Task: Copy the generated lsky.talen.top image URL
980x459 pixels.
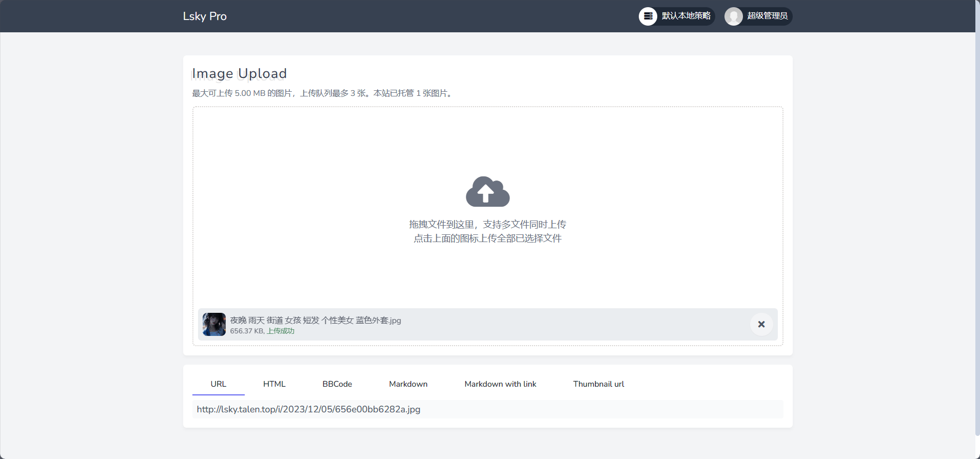Action: [308, 409]
